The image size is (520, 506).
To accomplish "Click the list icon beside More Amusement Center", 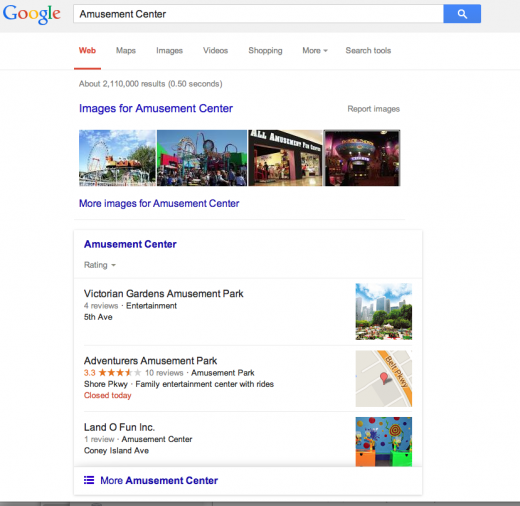I will pyautogui.click(x=89, y=480).
